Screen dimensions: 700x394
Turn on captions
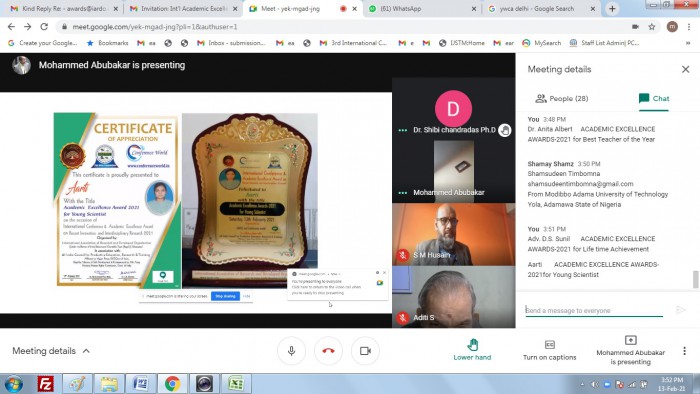click(x=550, y=350)
